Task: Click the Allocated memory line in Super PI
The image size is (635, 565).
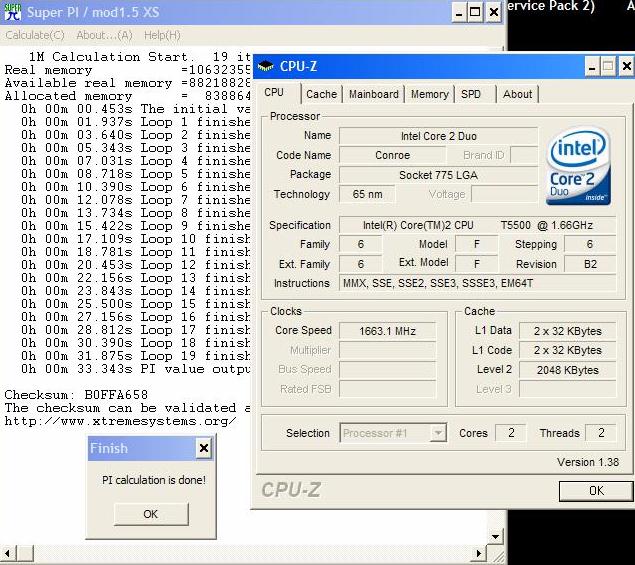Action: click(128, 96)
